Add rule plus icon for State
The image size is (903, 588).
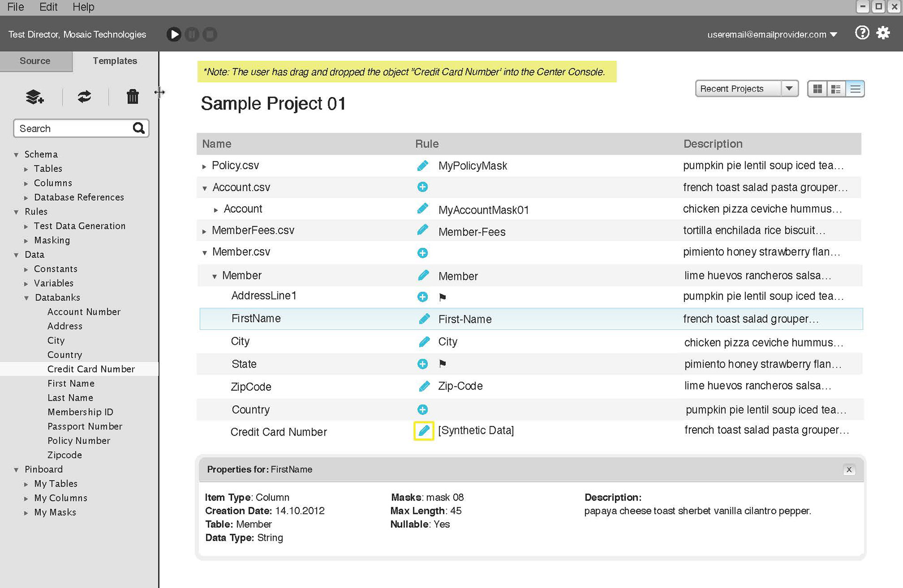point(422,364)
